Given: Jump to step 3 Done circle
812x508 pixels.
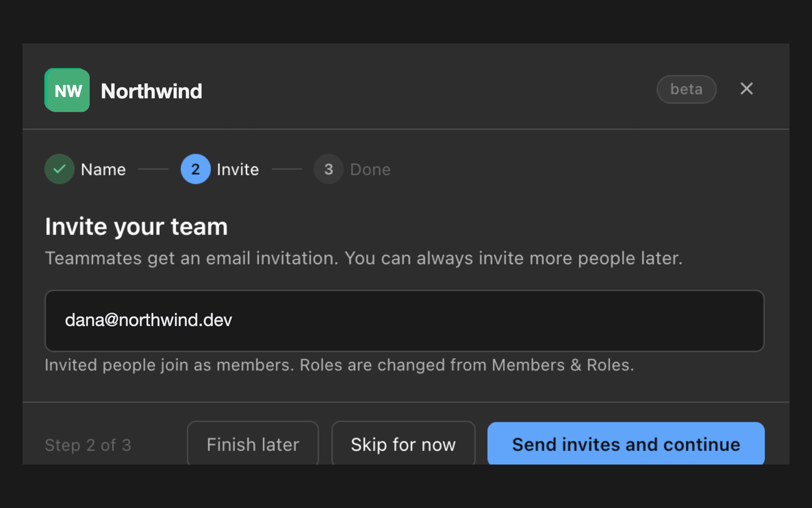Looking at the screenshot, I should pos(328,169).
